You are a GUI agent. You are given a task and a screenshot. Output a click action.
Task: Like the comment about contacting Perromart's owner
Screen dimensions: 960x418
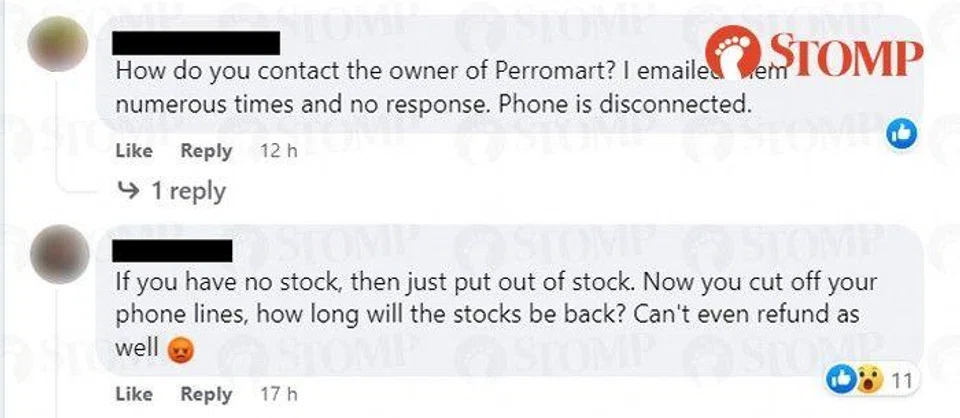(134, 151)
